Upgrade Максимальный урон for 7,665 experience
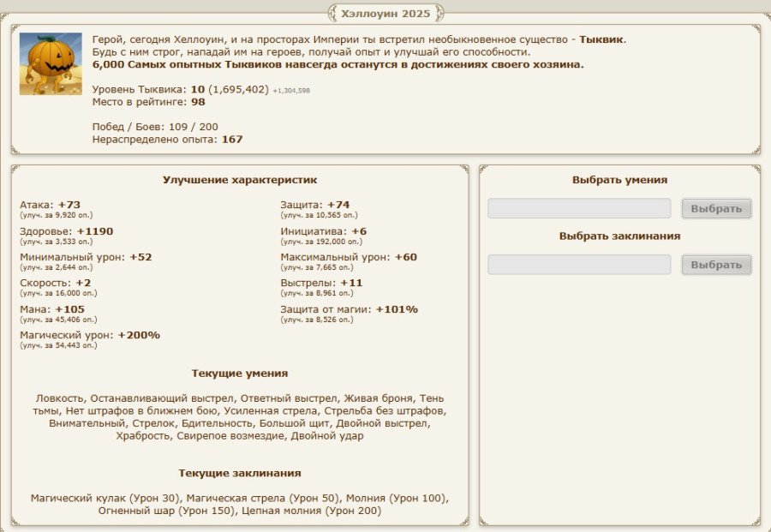Screen dimensions: 771x532 317,267
